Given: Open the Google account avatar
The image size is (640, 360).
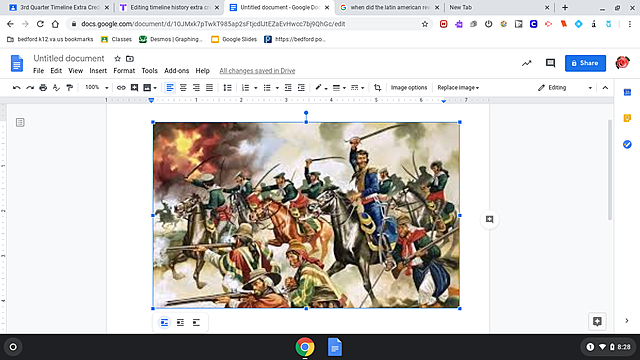Looking at the screenshot, I should pyautogui.click(x=622, y=63).
